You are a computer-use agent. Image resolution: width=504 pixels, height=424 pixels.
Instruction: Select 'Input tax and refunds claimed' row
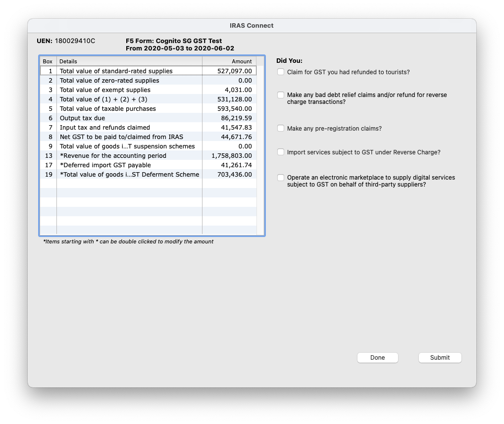[148, 128]
